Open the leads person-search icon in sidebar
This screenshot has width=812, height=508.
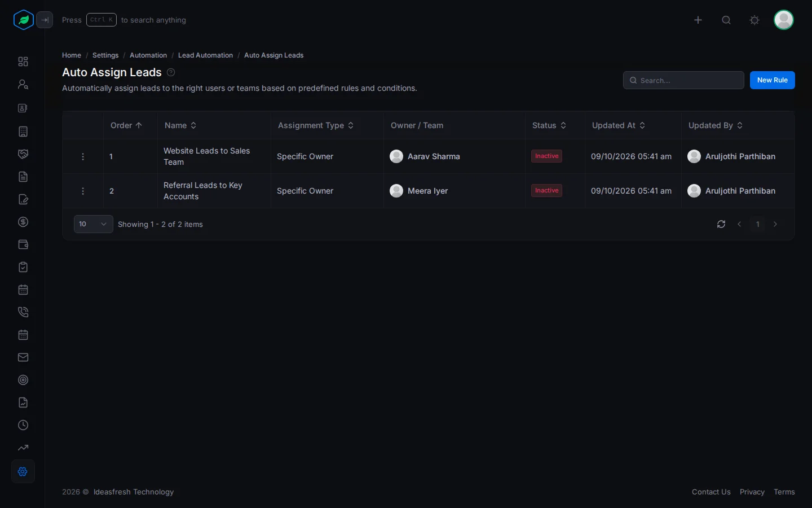23,84
